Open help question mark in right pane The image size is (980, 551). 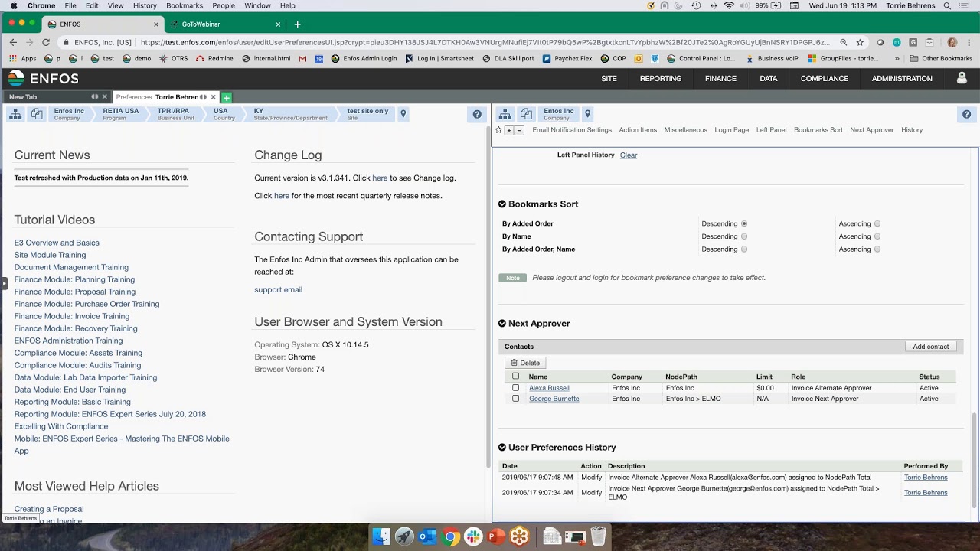coord(966,114)
